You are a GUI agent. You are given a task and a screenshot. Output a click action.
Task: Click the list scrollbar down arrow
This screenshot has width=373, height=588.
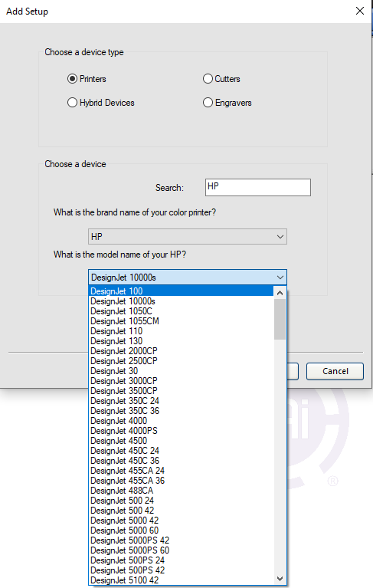tap(280, 579)
